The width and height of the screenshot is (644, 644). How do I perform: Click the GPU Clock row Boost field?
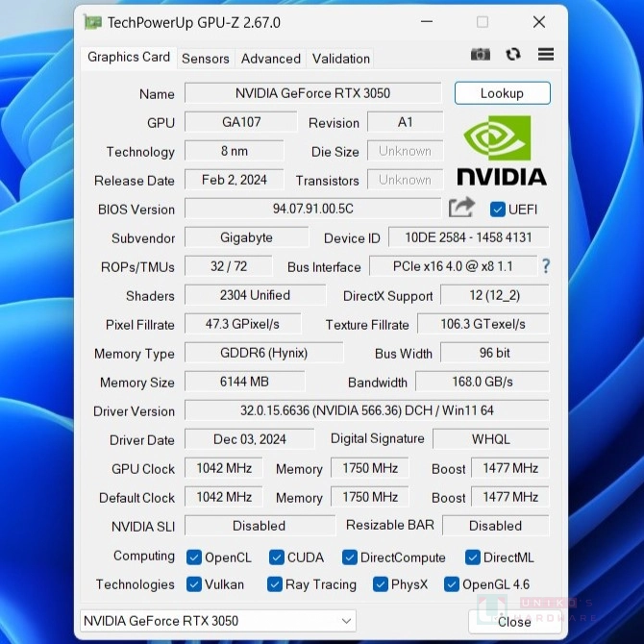(510, 468)
